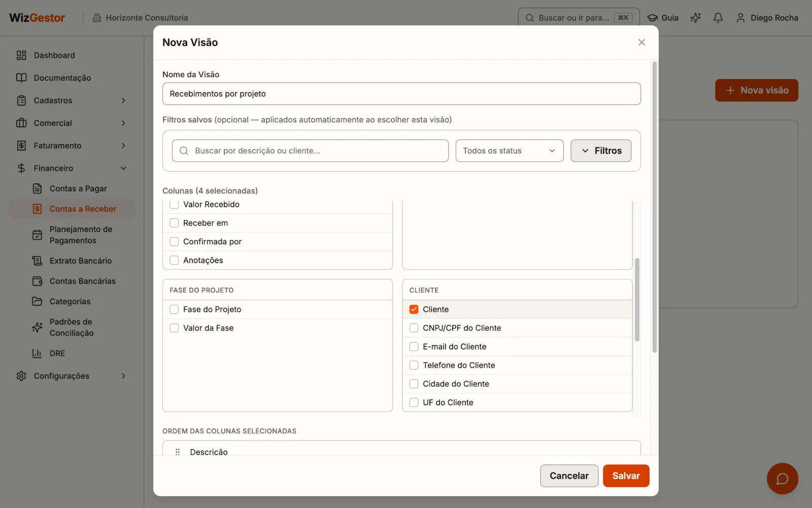812x508 pixels.
Task: Click the Contas Bancárias wallet icon
Action: tap(37, 281)
